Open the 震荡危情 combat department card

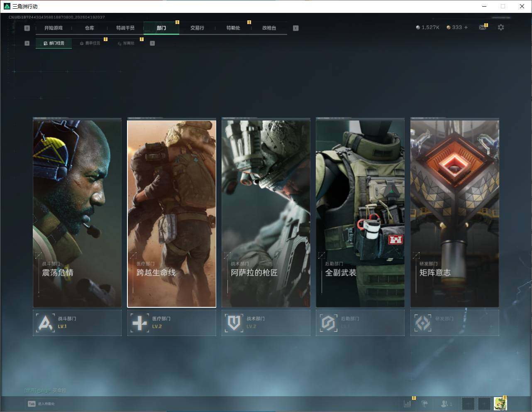[x=77, y=214]
